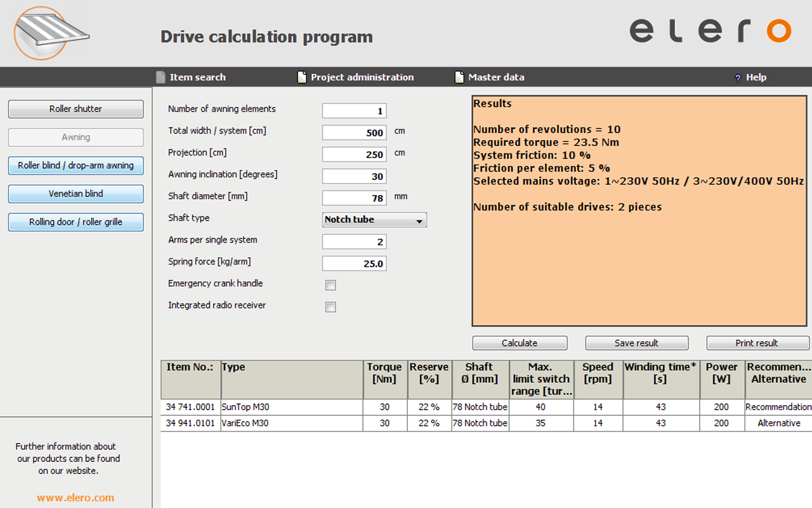
Task: Click Print result button
Action: coord(757,343)
